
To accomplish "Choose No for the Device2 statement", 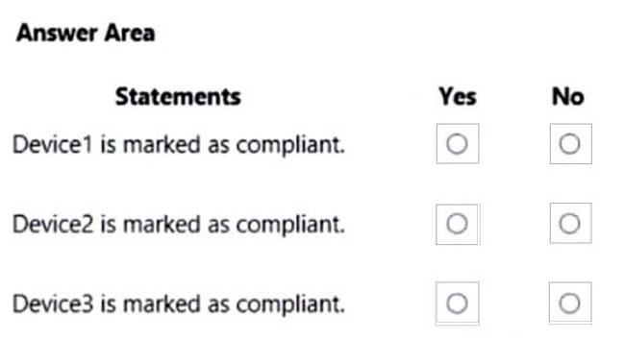I will (x=569, y=224).
